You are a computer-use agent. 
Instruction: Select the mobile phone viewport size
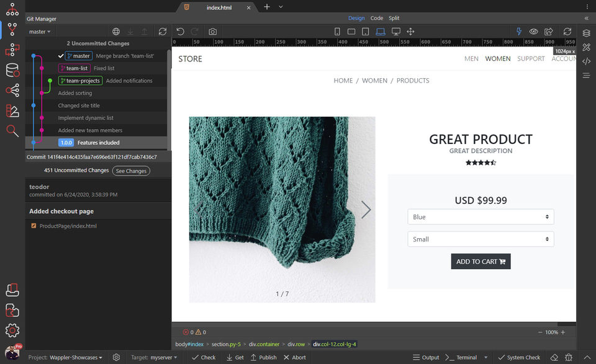(338, 32)
